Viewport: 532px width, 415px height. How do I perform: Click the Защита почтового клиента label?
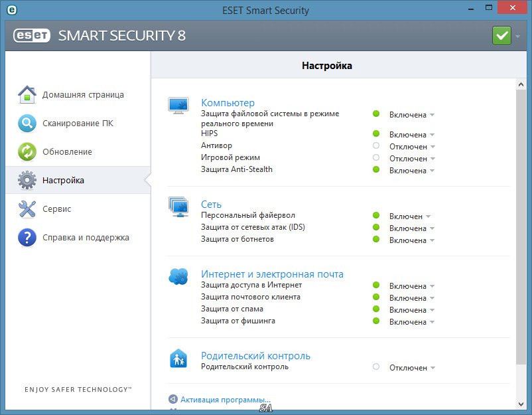point(250,297)
